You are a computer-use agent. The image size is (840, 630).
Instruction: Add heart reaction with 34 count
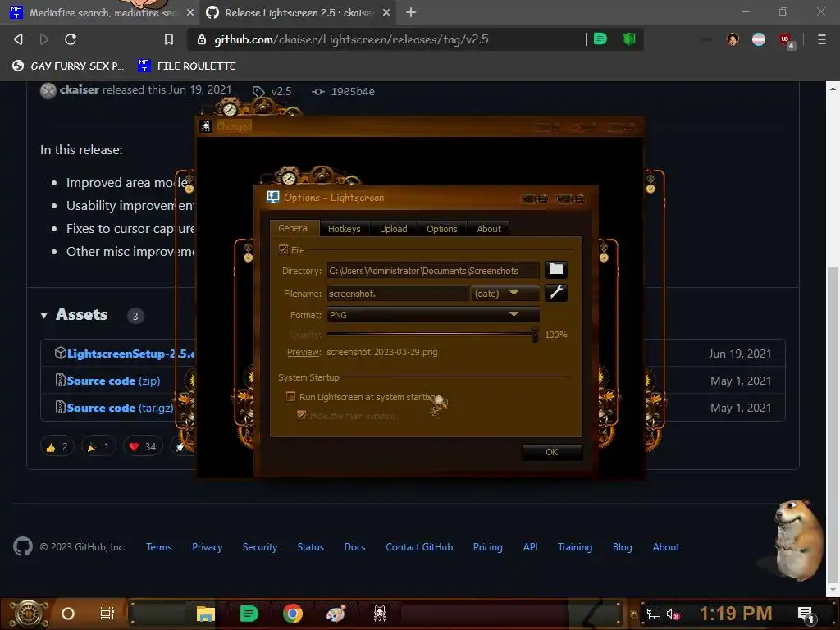click(143, 447)
